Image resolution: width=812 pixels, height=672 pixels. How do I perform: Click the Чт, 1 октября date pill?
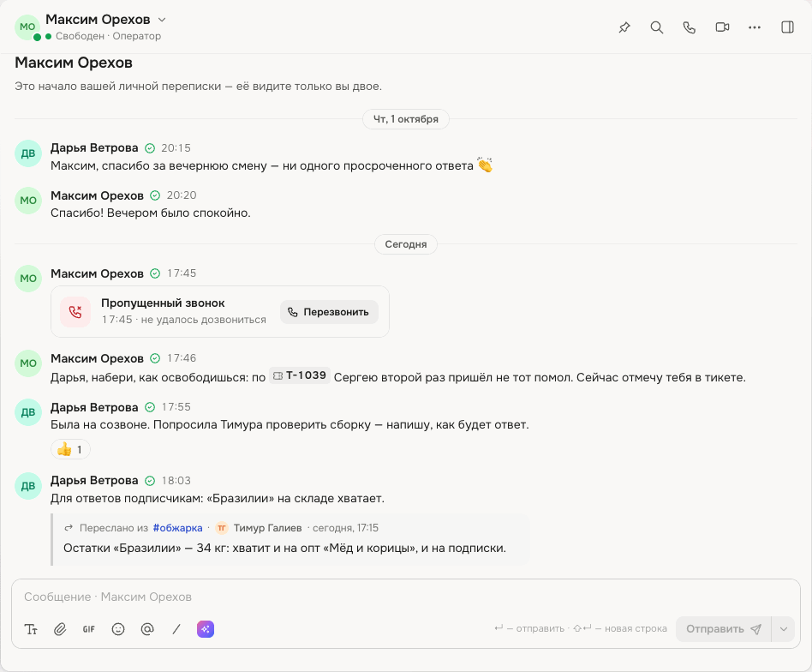(405, 119)
